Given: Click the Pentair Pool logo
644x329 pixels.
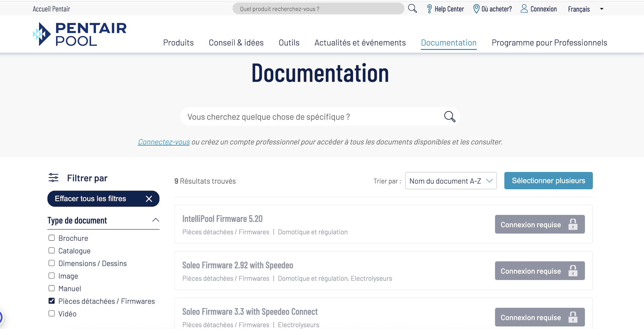Looking at the screenshot, I should click(80, 34).
